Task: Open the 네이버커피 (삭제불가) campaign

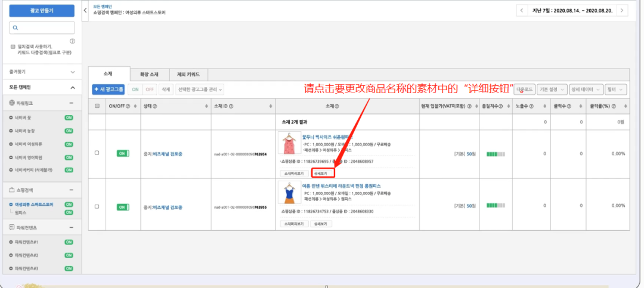Action: pyautogui.click(x=33, y=170)
